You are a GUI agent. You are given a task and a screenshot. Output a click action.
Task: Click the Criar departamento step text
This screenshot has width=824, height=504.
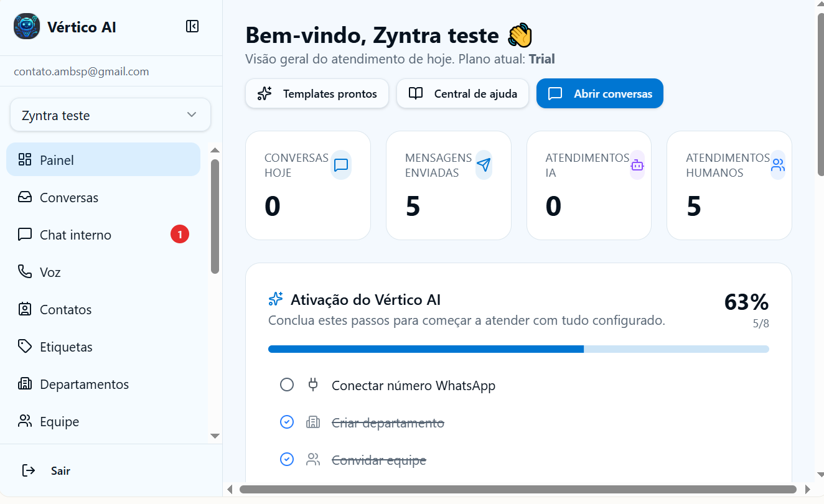[388, 423]
